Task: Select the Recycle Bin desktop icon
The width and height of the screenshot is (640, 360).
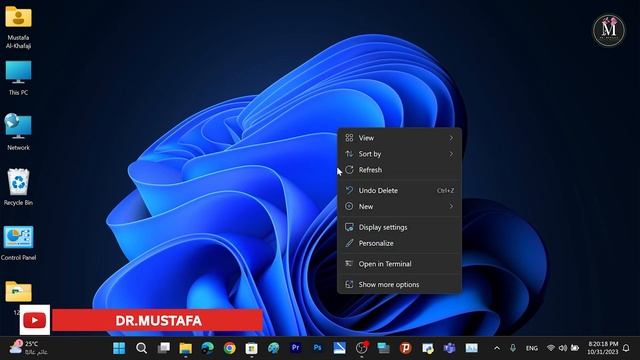Action: pyautogui.click(x=18, y=187)
